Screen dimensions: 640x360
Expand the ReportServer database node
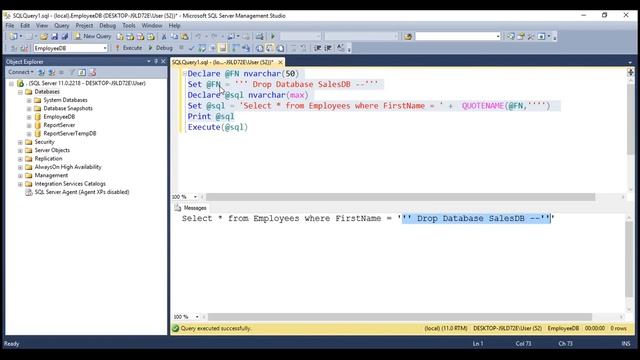(29, 125)
